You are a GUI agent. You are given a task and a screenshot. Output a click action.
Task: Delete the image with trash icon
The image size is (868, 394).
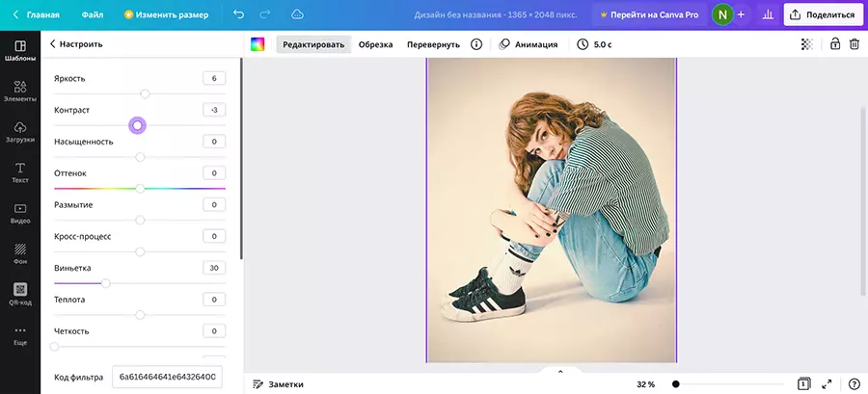pos(854,44)
